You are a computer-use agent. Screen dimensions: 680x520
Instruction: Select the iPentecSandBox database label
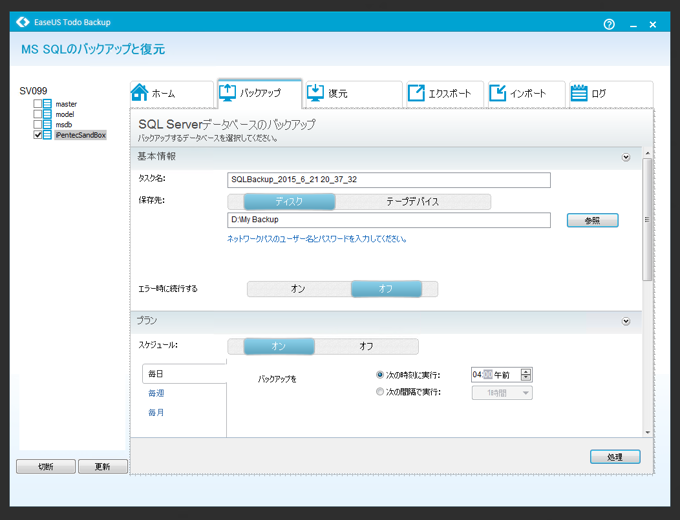(x=81, y=135)
